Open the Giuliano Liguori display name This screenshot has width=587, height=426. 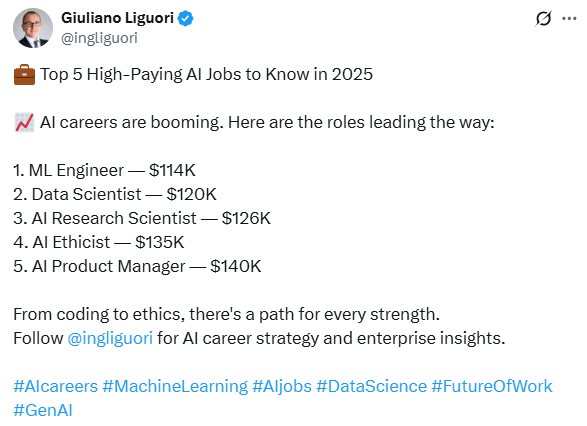coord(117,18)
